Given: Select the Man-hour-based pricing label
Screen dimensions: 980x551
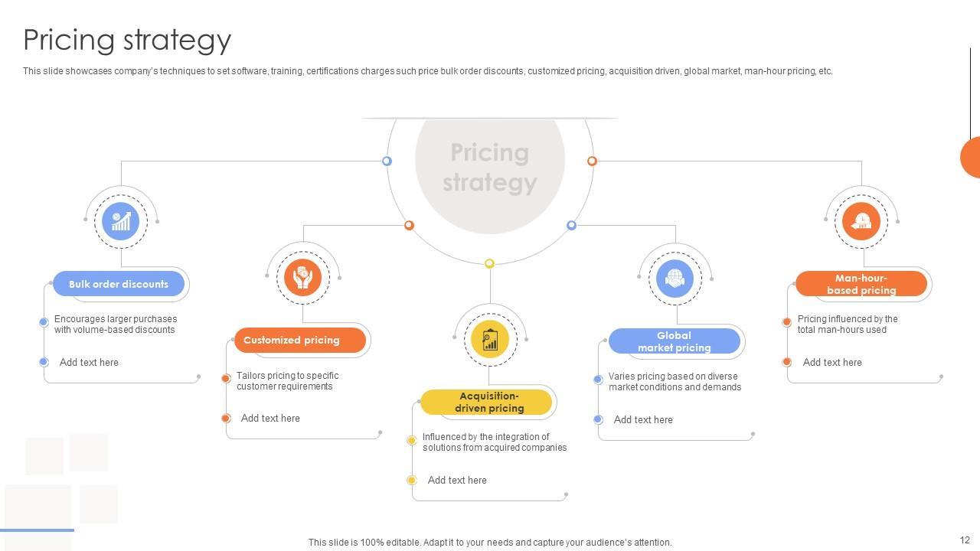Looking at the screenshot, I should 861,284.
